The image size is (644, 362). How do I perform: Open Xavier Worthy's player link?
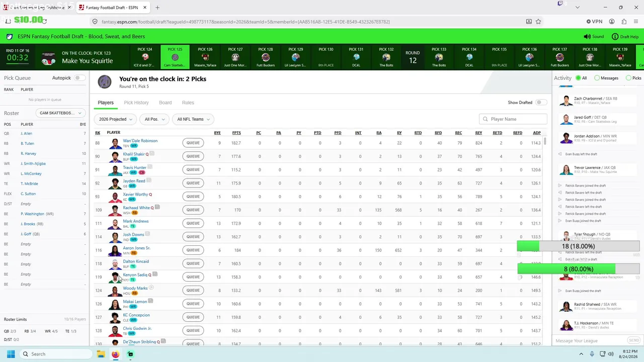(x=135, y=195)
